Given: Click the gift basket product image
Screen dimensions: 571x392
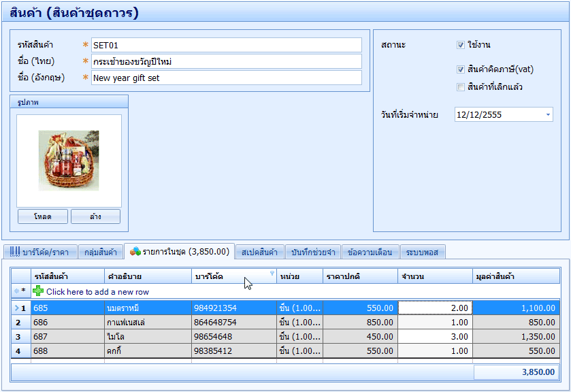Looking at the screenshot, I should pos(69,161).
